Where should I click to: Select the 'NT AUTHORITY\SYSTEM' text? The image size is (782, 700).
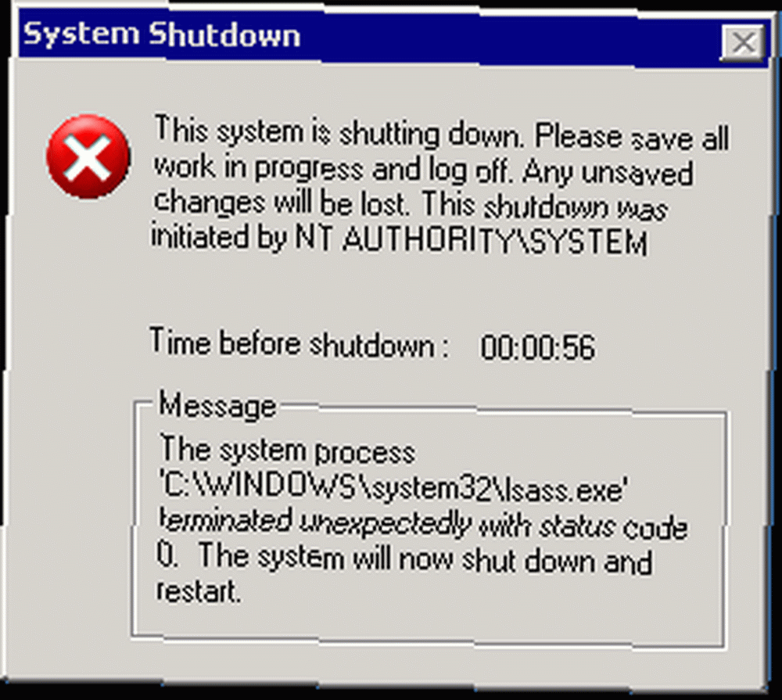pyautogui.click(x=471, y=240)
